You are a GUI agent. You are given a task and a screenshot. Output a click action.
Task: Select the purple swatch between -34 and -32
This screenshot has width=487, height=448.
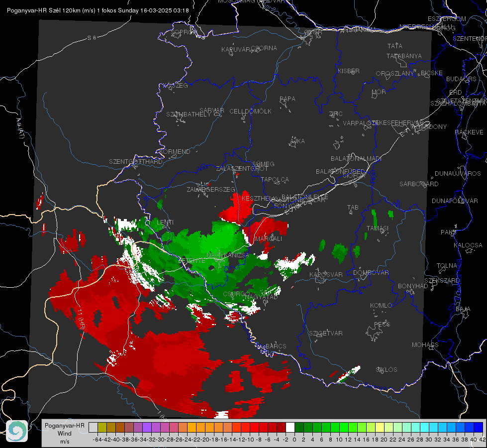coord(147,428)
